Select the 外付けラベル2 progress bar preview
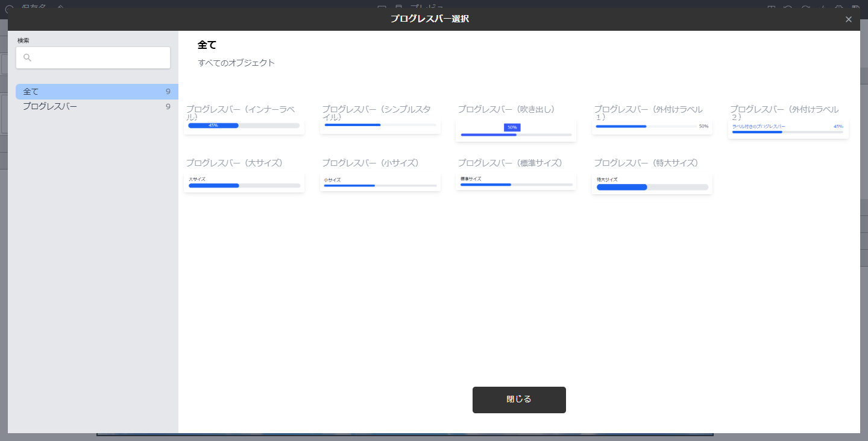 coord(788,129)
